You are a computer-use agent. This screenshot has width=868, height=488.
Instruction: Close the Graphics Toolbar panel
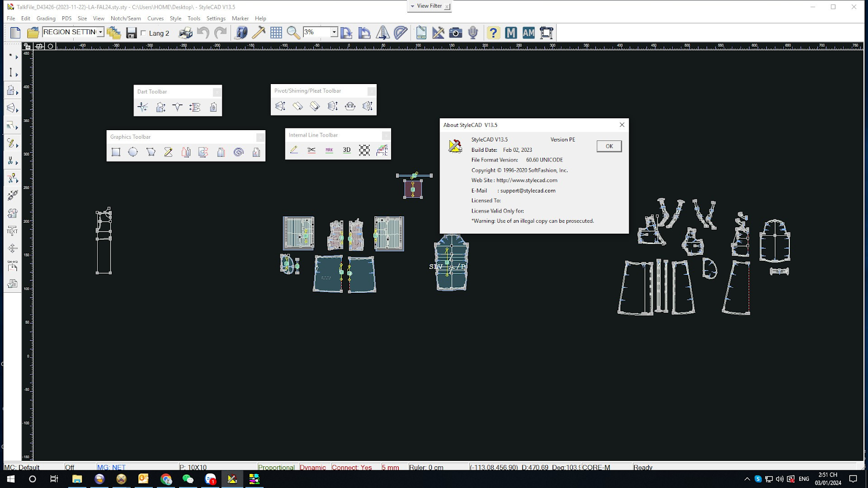point(260,137)
